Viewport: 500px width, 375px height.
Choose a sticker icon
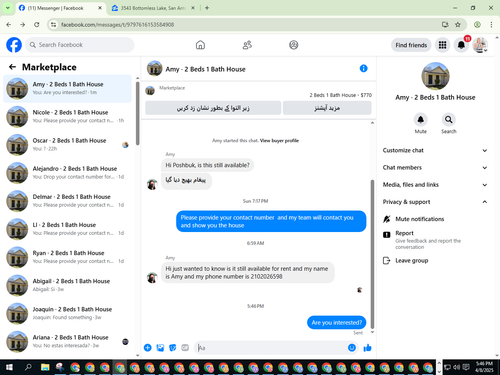(173, 348)
